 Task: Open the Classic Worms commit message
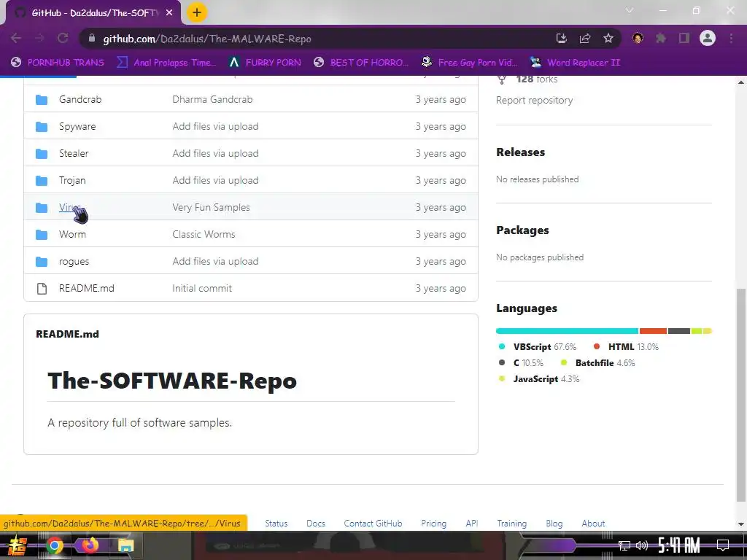pyautogui.click(x=204, y=234)
